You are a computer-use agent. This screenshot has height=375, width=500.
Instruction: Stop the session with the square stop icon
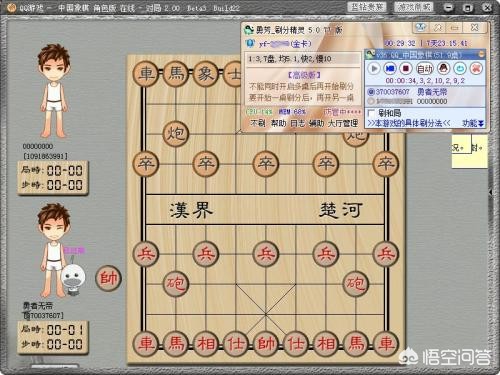tap(406, 69)
